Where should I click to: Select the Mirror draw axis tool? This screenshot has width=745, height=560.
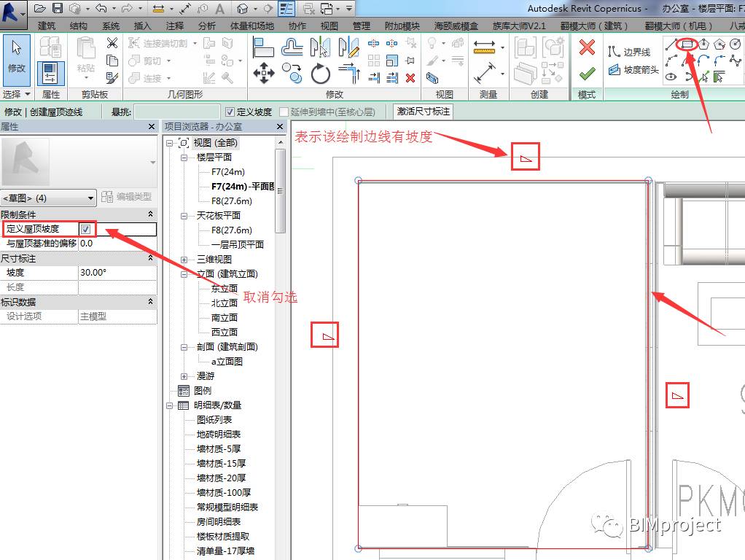point(348,47)
